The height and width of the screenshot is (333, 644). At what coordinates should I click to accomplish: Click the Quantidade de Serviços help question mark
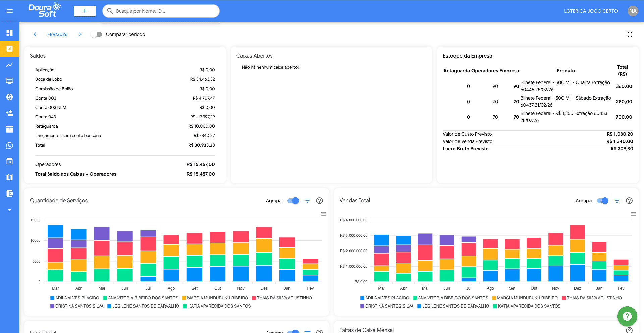tap(319, 200)
